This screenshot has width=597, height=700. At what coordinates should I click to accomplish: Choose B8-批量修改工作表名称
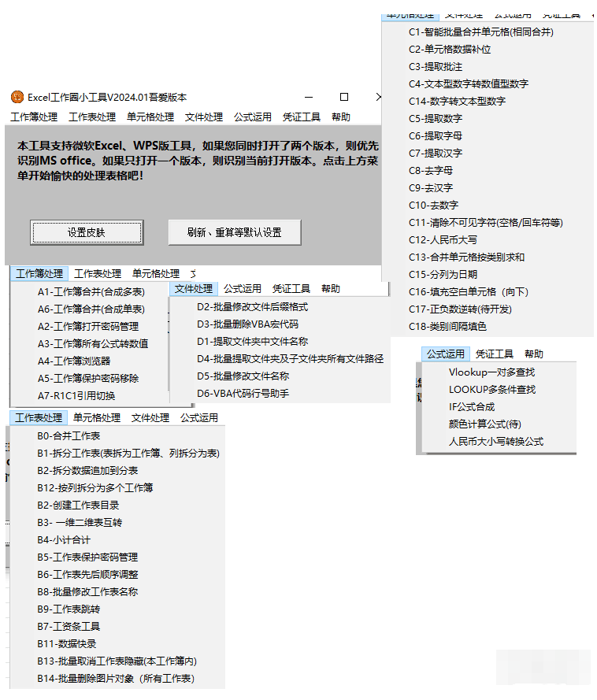pyautogui.click(x=87, y=592)
